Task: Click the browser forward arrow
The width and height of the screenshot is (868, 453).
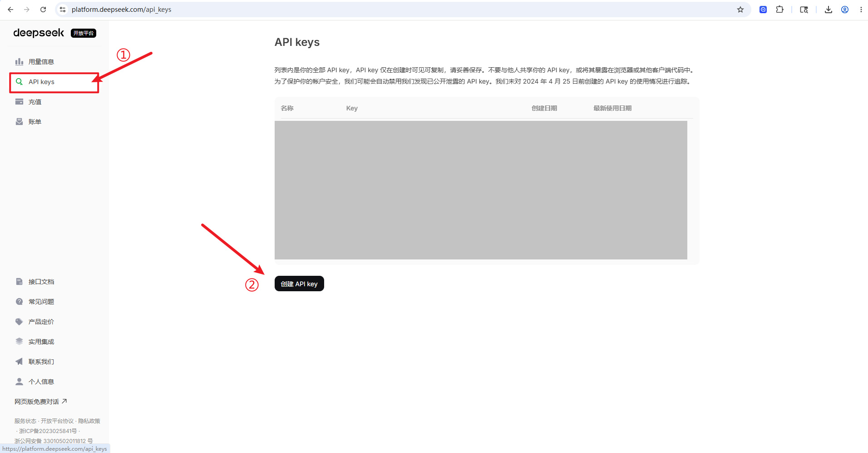Action: pyautogui.click(x=27, y=10)
